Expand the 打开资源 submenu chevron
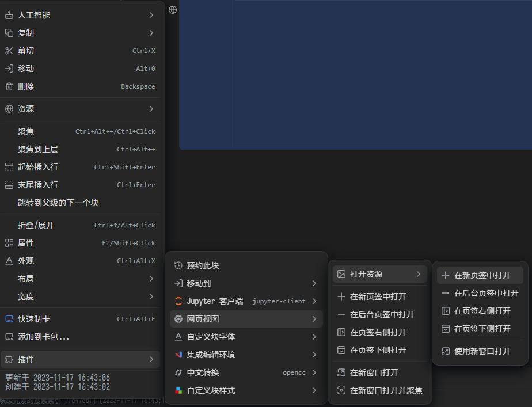This screenshot has height=407, width=532. pos(420,274)
